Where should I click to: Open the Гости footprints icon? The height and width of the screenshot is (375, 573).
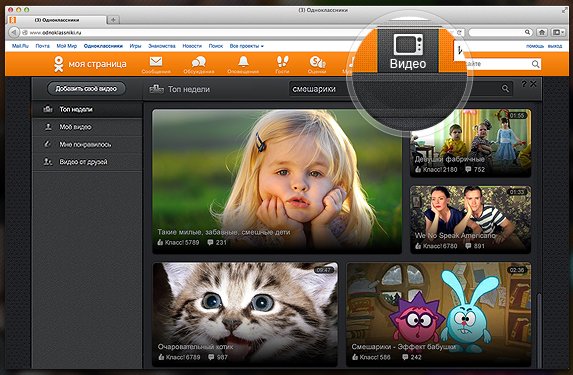[x=282, y=61]
